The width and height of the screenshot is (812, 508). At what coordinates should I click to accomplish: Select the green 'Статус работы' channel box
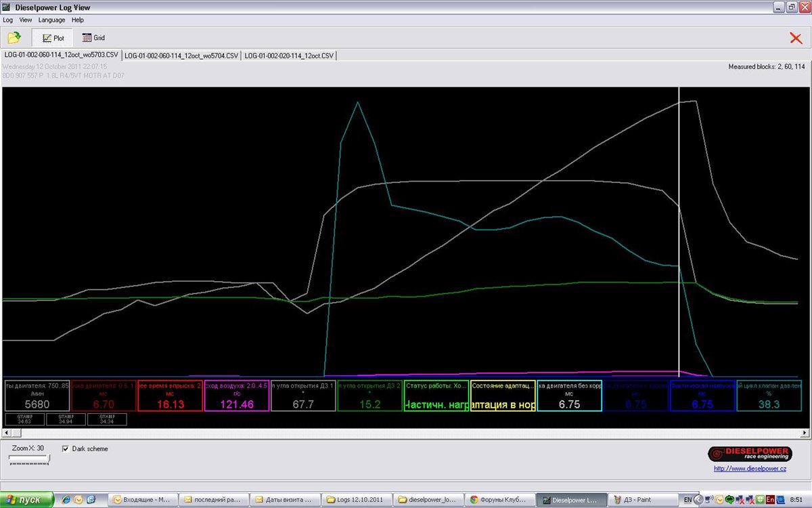coord(436,396)
